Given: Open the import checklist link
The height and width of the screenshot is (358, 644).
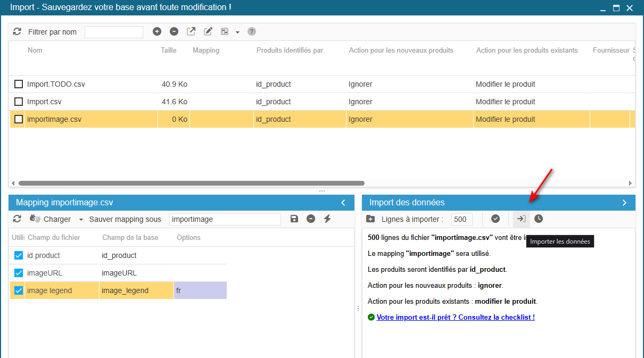Looking at the screenshot, I should [456, 317].
